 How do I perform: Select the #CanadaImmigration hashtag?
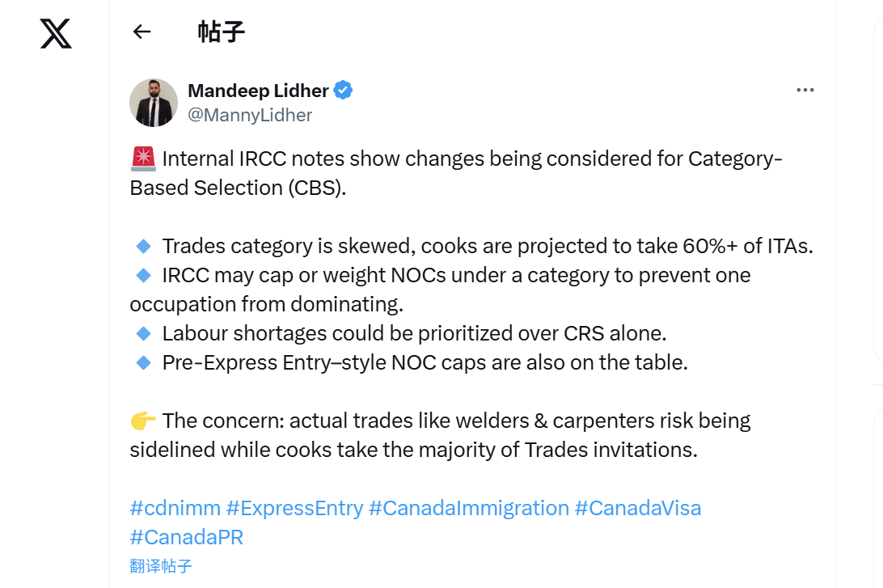point(468,508)
